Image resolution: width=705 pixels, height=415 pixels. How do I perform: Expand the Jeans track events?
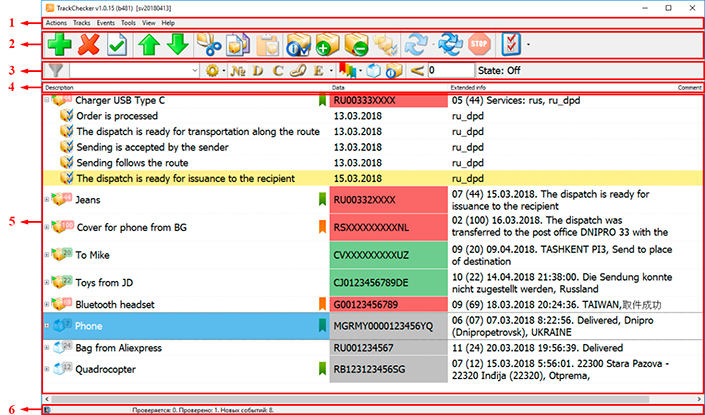[46, 200]
